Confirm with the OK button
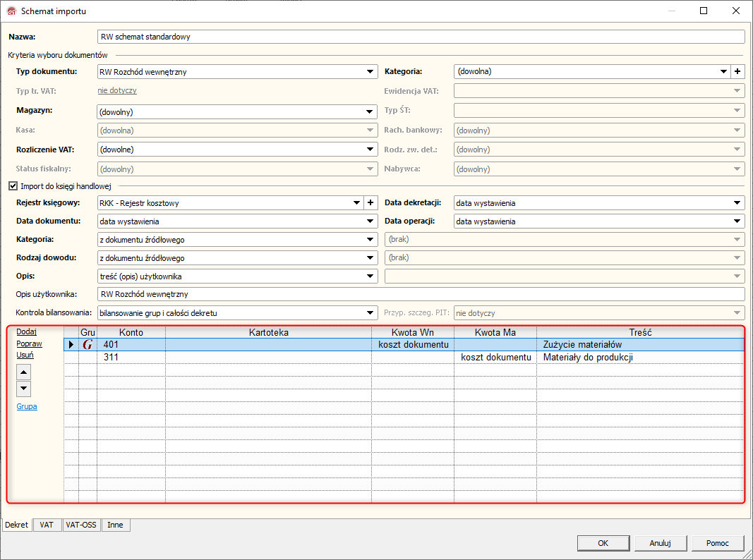The image size is (753, 560). (x=603, y=543)
